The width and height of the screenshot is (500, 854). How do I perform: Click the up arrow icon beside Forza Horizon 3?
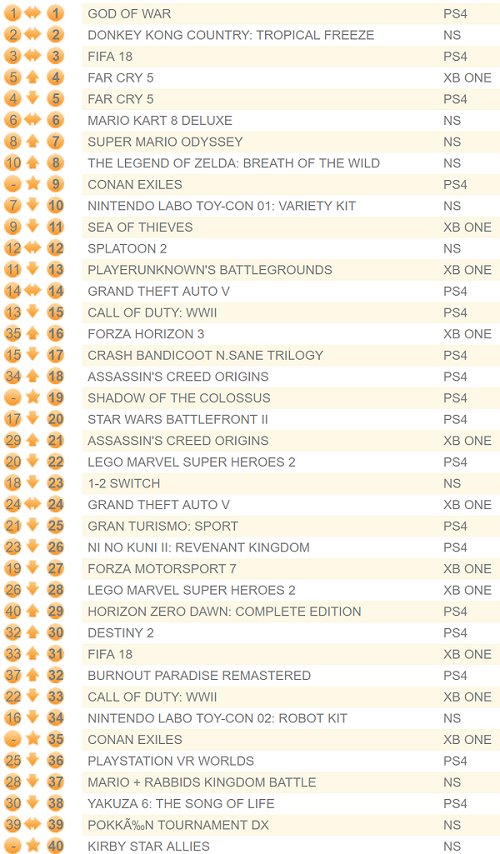click(x=33, y=333)
